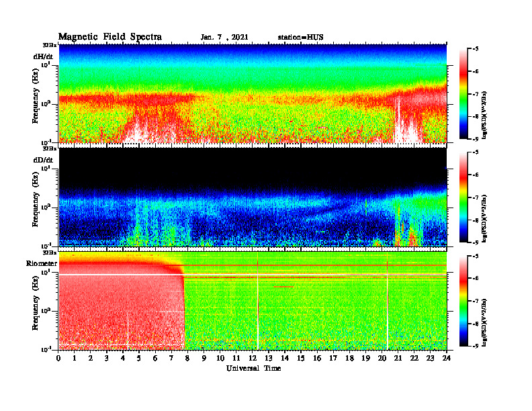
Task: Click the 'dH/dt' panel label
Action: pyautogui.click(x=43, y=56)
